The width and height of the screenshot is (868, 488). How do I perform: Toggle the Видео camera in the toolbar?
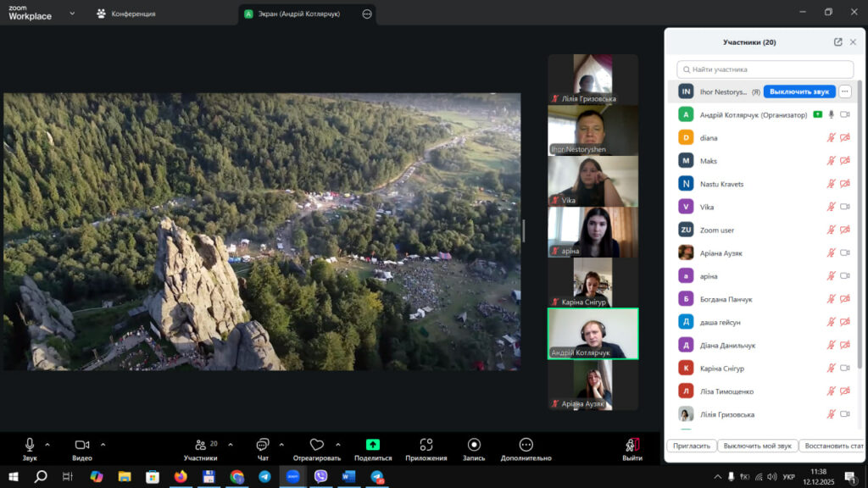(82, 445)
